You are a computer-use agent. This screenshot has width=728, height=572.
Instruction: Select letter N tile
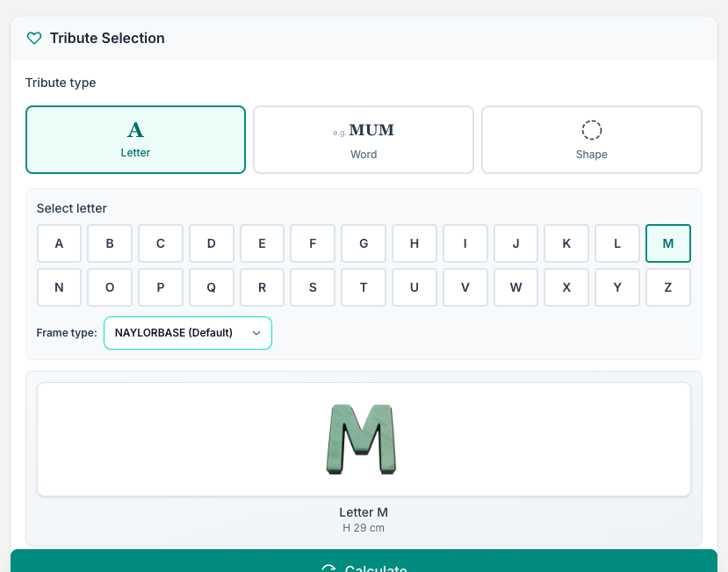click(x=59, y=287)
